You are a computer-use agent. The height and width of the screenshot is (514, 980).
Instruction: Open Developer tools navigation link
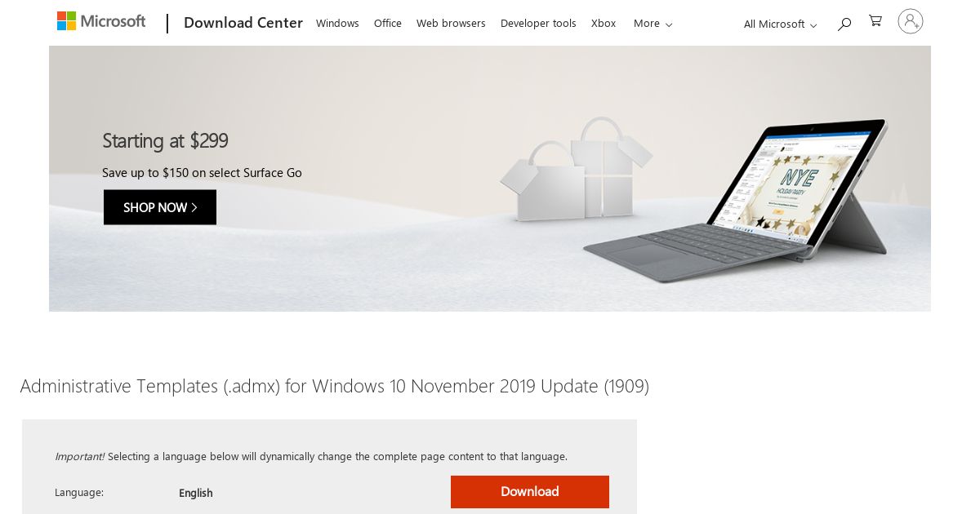click(x=538, y=24)
